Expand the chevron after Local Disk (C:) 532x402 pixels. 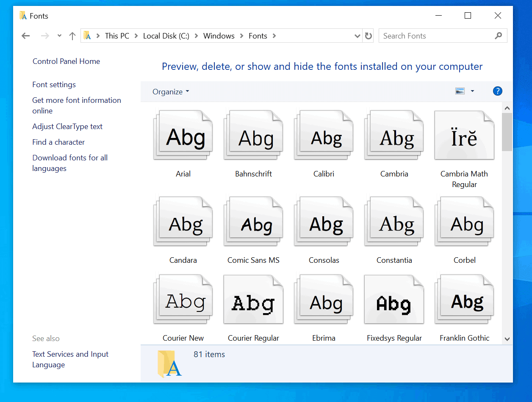coord(197,36)
